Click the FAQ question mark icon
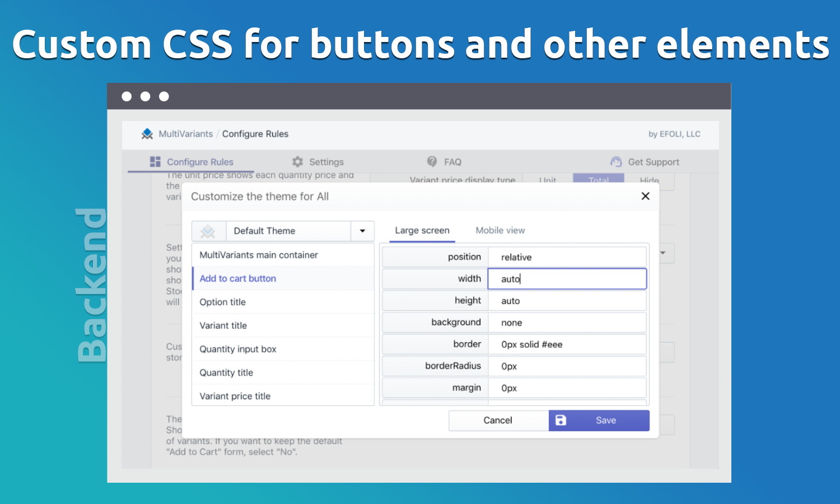Image resolution: width=840 pixels, height=504 pixels. 432,161
